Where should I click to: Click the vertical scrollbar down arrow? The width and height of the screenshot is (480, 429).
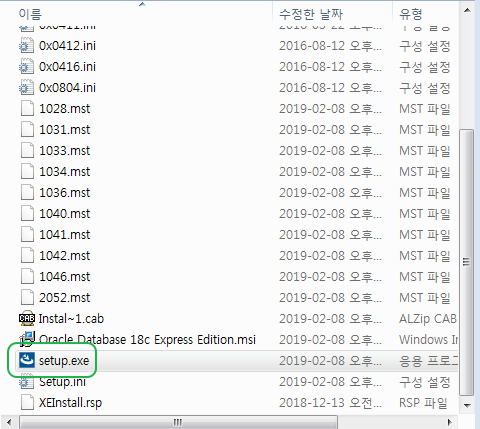tap(467, 405)
